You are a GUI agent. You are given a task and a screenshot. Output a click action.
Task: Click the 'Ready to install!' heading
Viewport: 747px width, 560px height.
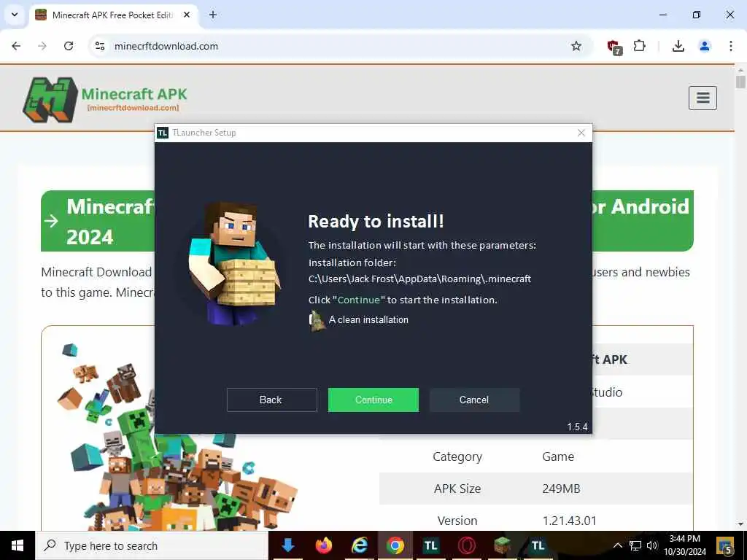coord(376,222)
